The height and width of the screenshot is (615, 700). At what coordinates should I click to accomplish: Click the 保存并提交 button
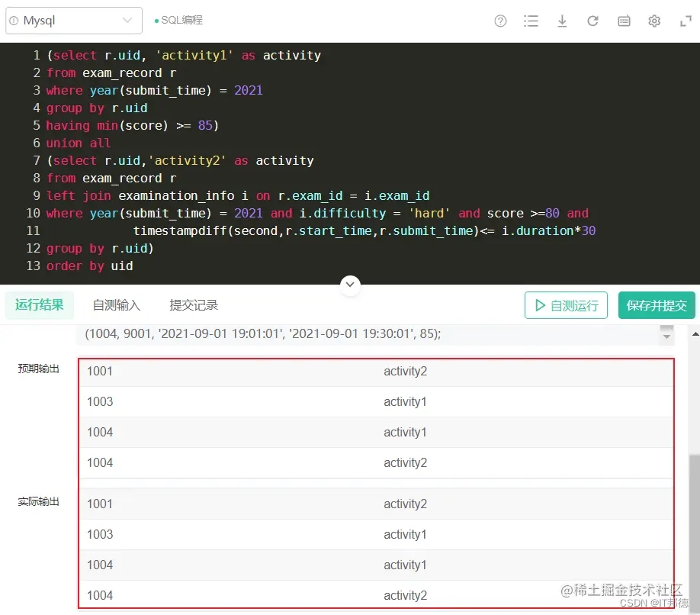click(x=657, y=305)
